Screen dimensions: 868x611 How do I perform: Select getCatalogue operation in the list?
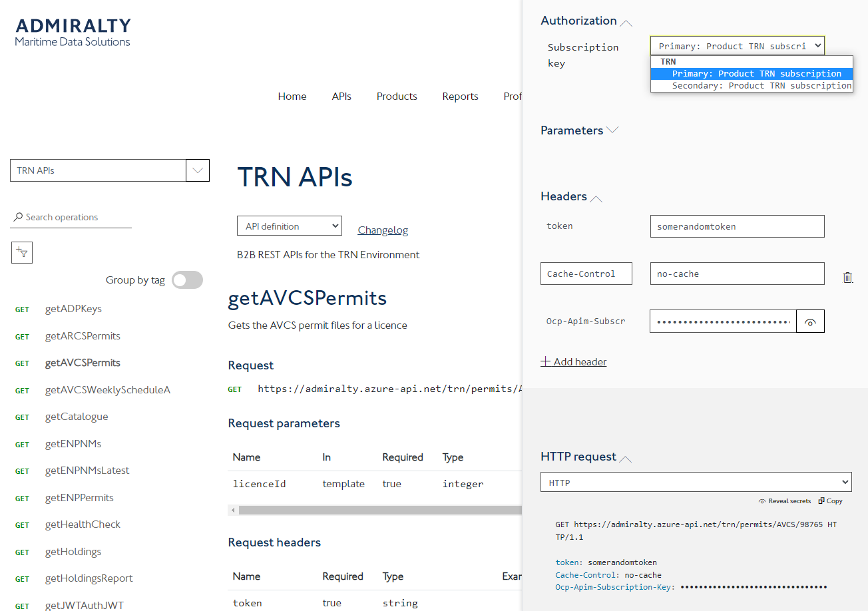coord(77,417)
